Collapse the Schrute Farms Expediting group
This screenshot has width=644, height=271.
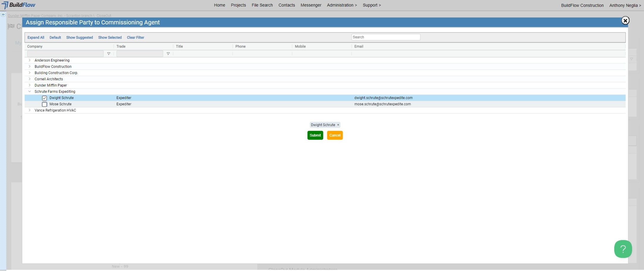[29, 92]
